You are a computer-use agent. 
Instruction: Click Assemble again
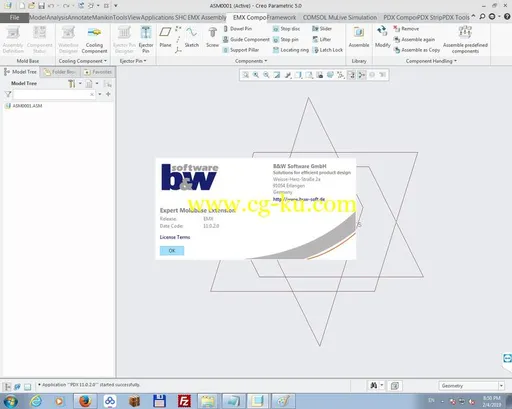(x=414, y=40)
